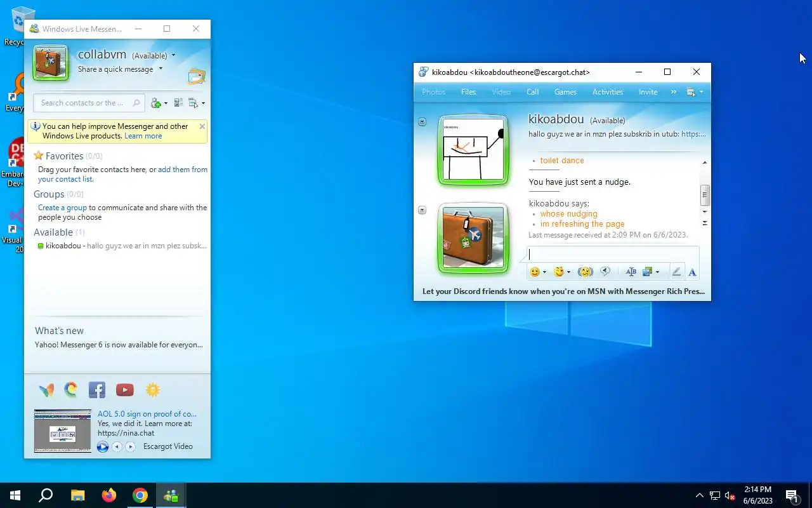
Task: Open the Games menu item
Action: pyautogui.click(x=565, y=92)
